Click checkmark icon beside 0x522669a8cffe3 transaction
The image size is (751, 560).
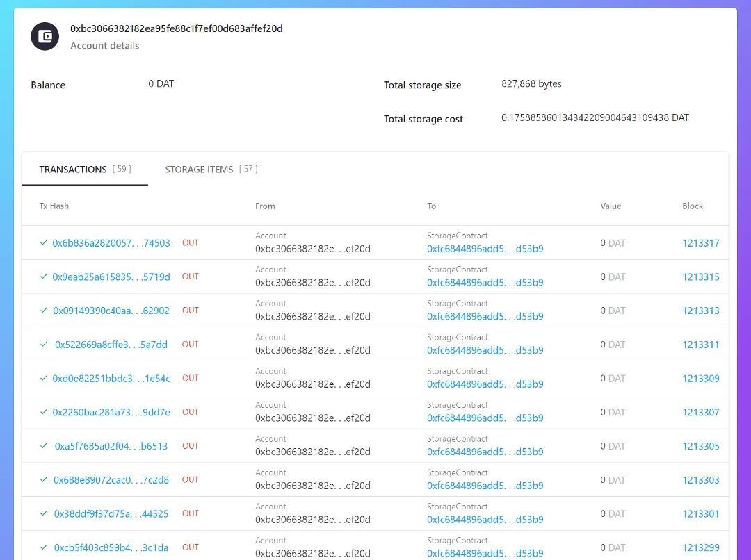click(x=44, y=344)
